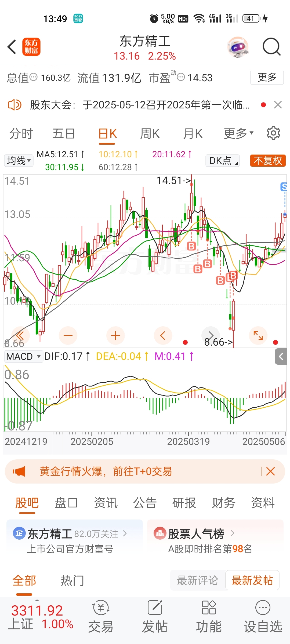Tap the back arrow icon

pos(12,47)
